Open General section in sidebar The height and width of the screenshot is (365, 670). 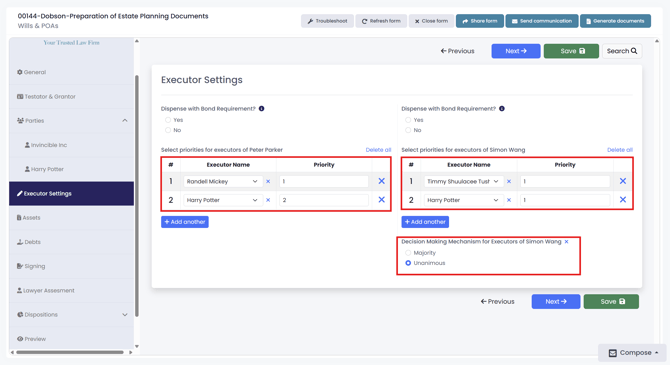(71, 72)
